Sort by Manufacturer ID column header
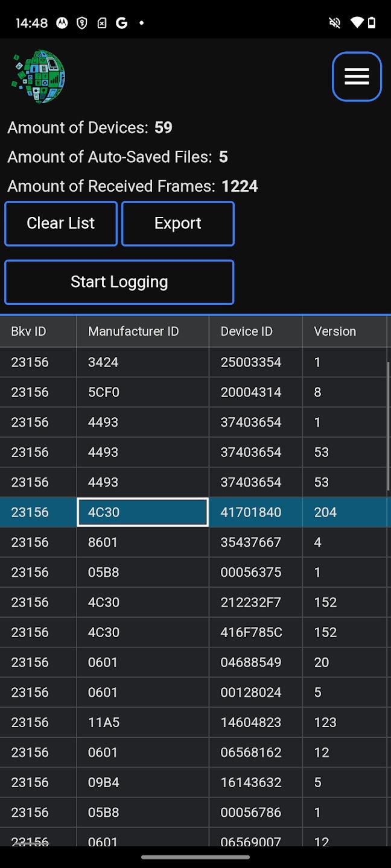Viewport: 391px width, 868px height. (x=133, y=331)
